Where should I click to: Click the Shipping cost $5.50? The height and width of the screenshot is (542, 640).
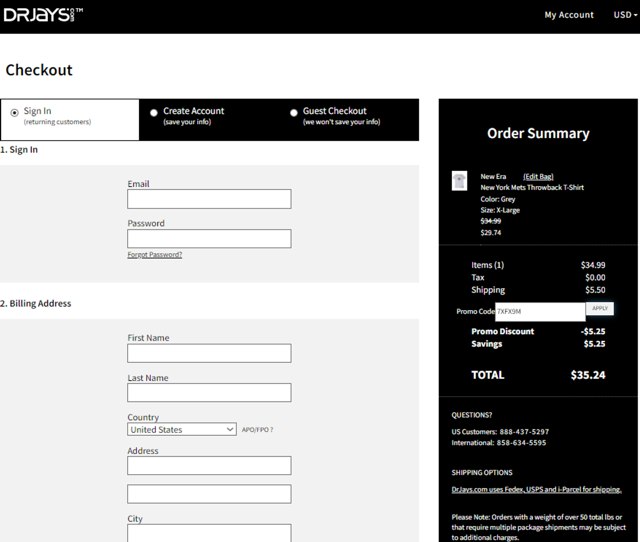tap(595, 290)
